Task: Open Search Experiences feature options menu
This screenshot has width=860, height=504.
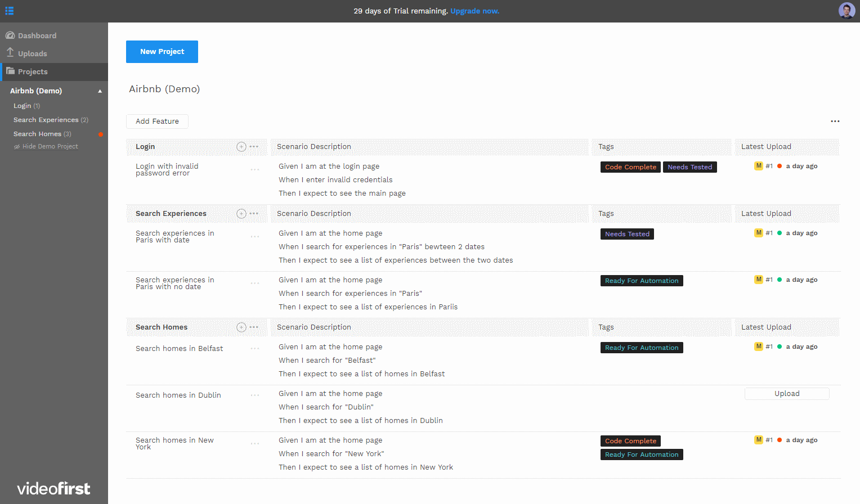Action: click(x=254, y=214)
